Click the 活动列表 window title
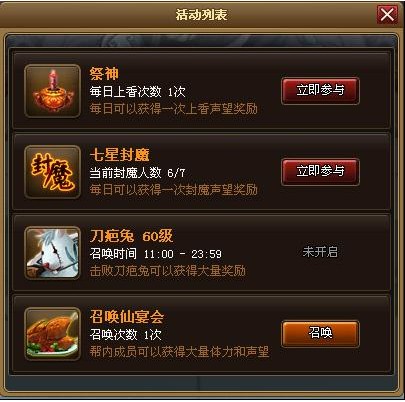 [x=202, y=15]
